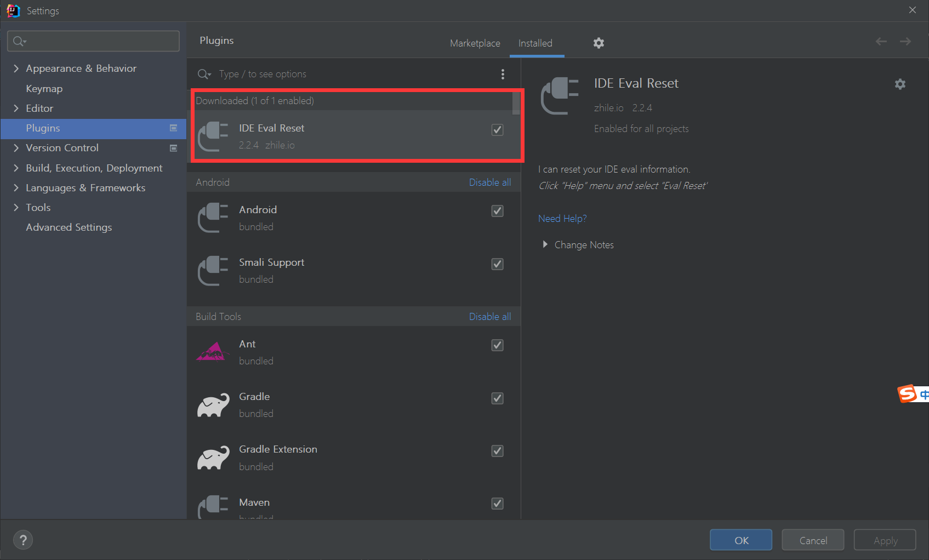Open Keymap settings

click(x=44, y=89)
